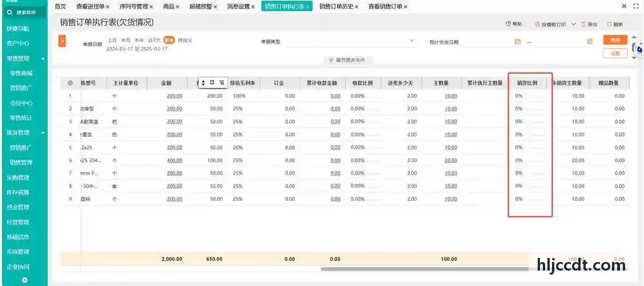The height and width of the screenshot is (286, 644).
Task: Click main quantity link 20.00 in row 6
Action: pos(450,160)
